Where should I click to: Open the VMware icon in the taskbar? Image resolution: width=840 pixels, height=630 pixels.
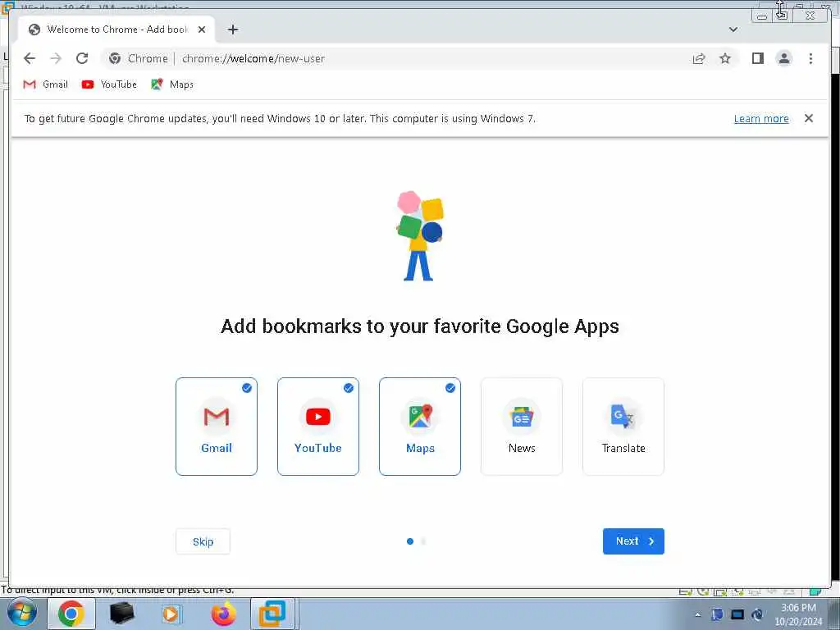pyautogui.click(x=272, y=614)
